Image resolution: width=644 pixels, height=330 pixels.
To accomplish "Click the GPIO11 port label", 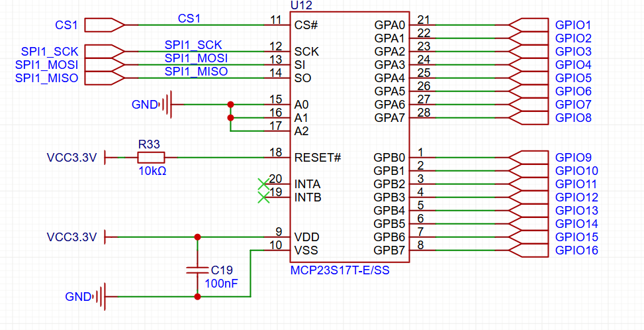I will (576, 184).
